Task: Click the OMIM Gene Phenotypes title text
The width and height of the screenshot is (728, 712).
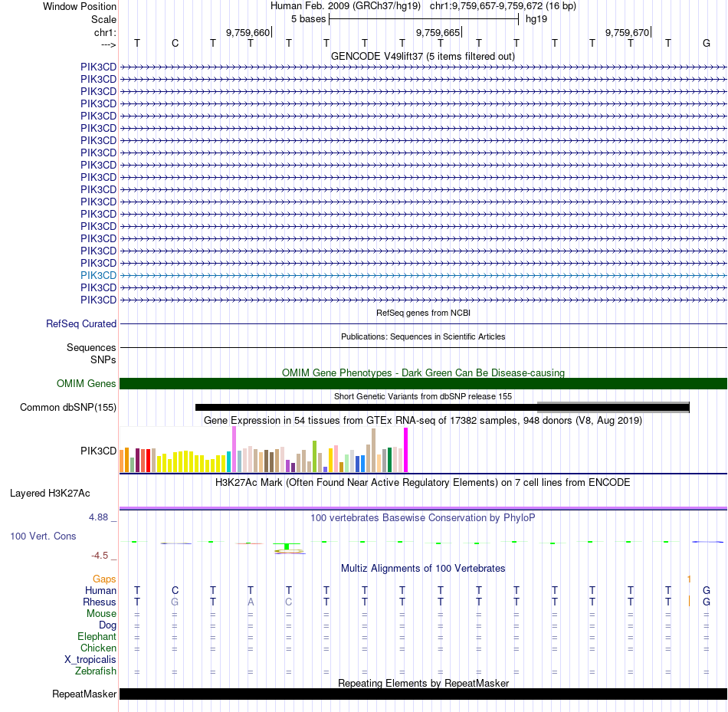Action: 424,372
